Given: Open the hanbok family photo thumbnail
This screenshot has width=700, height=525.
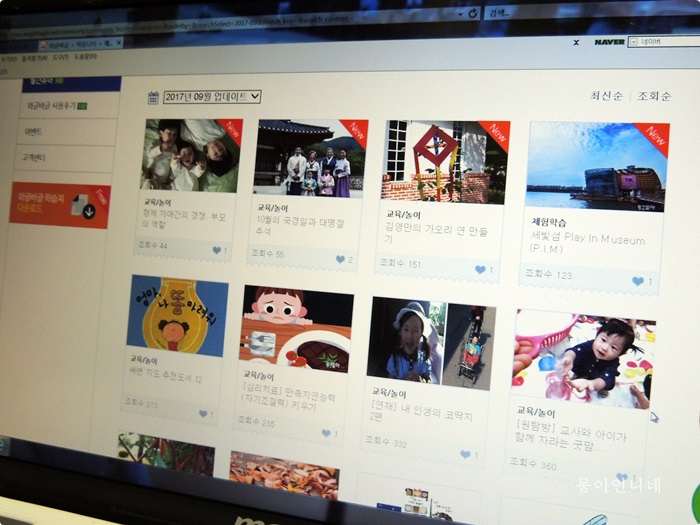Looking at the screenshot, I should 311,159.
